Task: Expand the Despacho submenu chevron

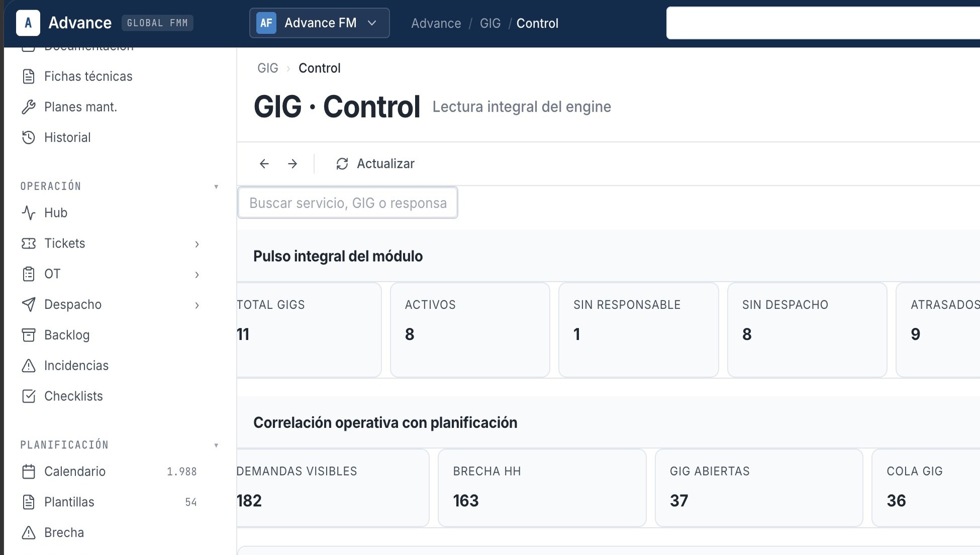Action: tap(197, 305)
